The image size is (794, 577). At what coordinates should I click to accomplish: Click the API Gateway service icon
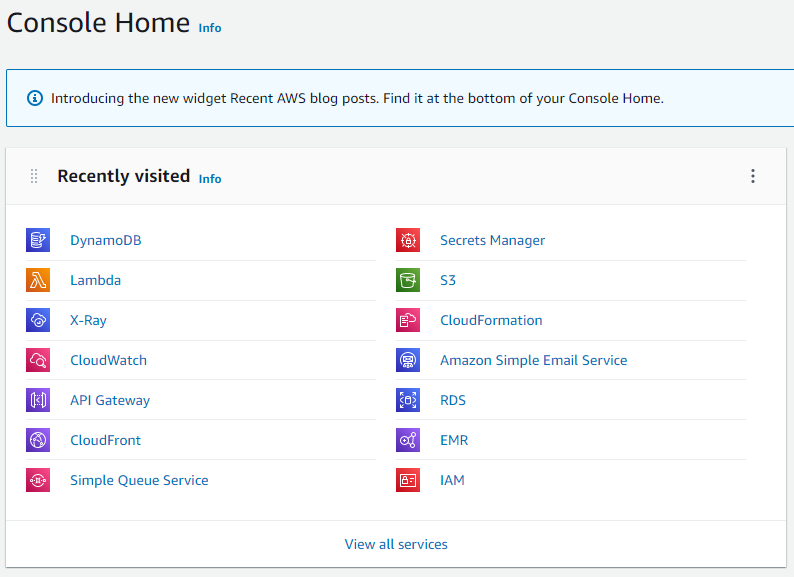[37, 400]
